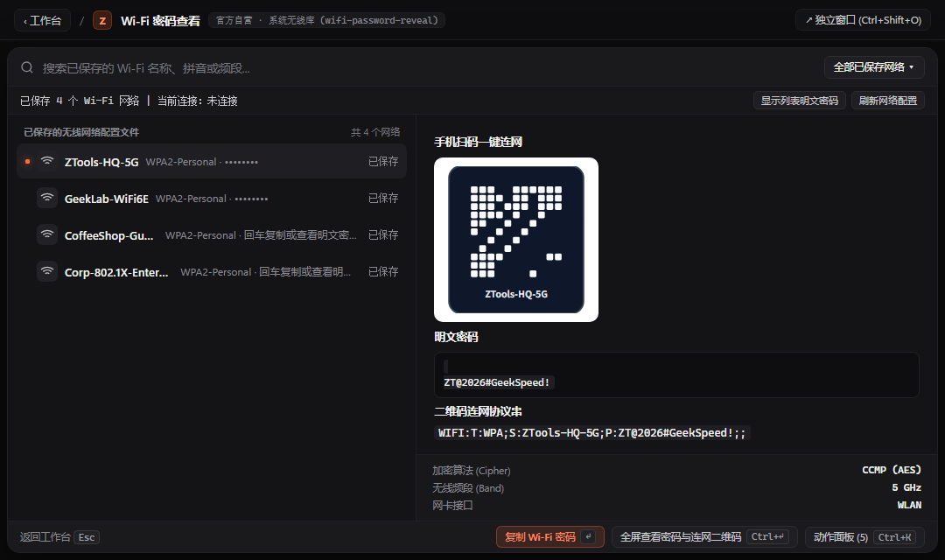Click the 5 GHz band value
Viewport: 945px width, 560px height.
click(906, 487)
